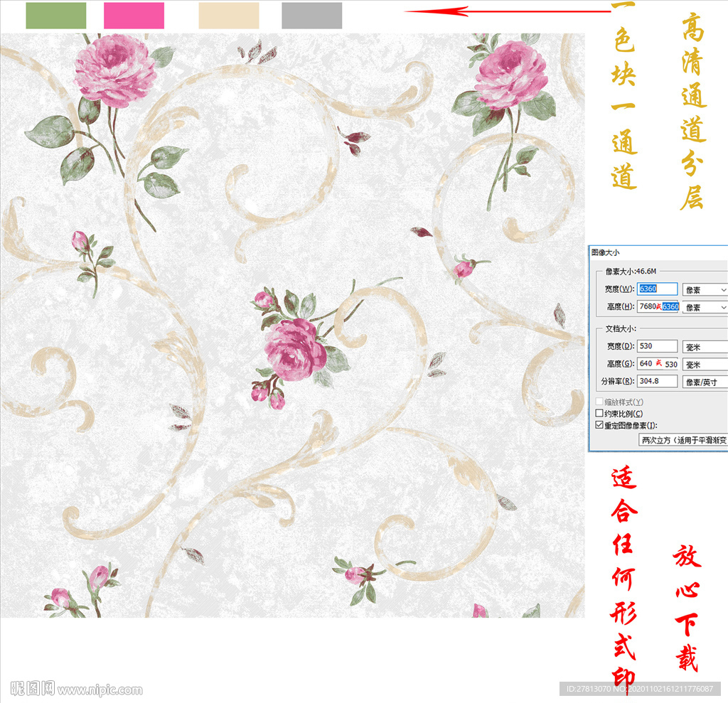This screenshot has width=728, height=703.
Task: Open the pixel height unit dropdown
Action: click(x=705, y=307)
